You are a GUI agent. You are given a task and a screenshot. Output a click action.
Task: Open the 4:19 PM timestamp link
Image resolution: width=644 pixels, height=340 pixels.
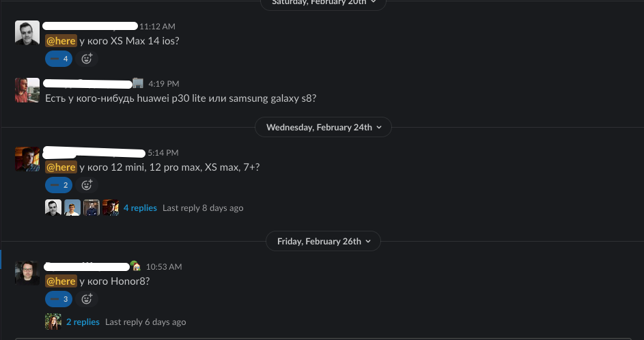[x=163, y=84]
